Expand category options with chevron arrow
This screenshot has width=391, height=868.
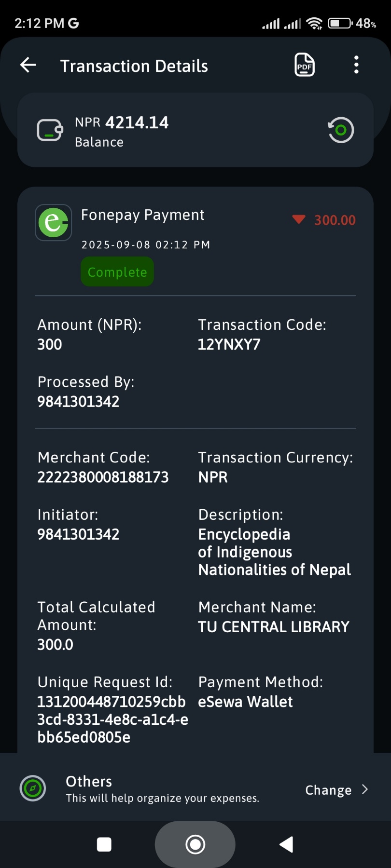tap(365, 789)
